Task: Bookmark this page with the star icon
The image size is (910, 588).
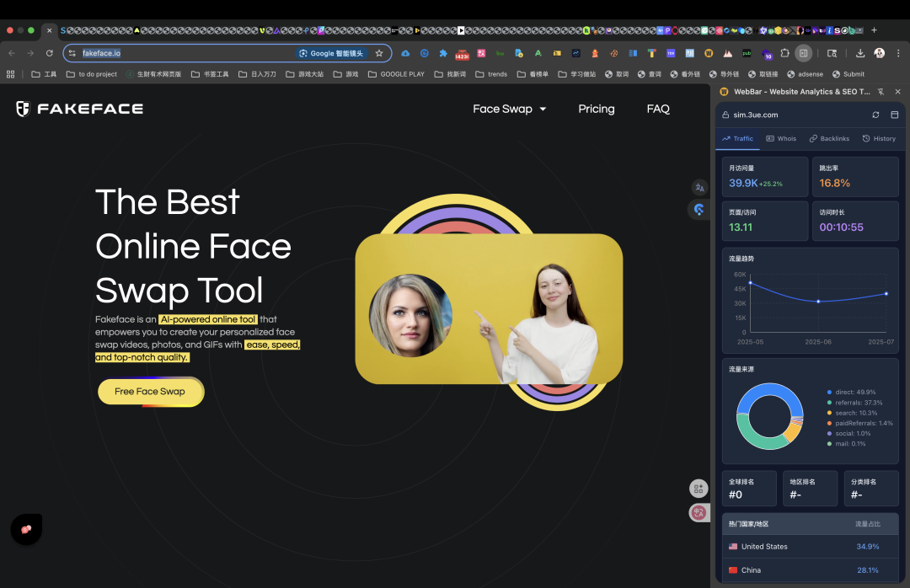Action: [x=379, y=53]
